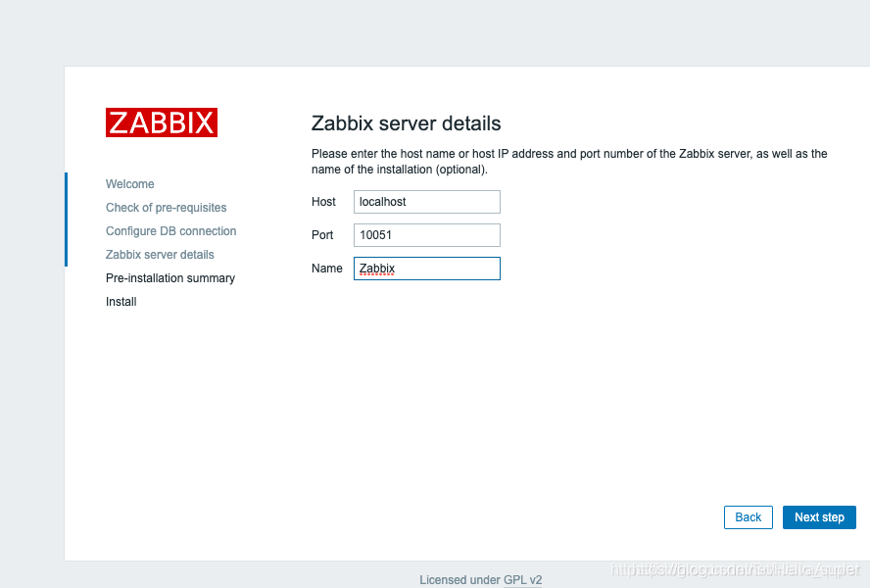This screenshot has width=870, height=588.
Task: Click the Next step button
Action: [819, 516]
